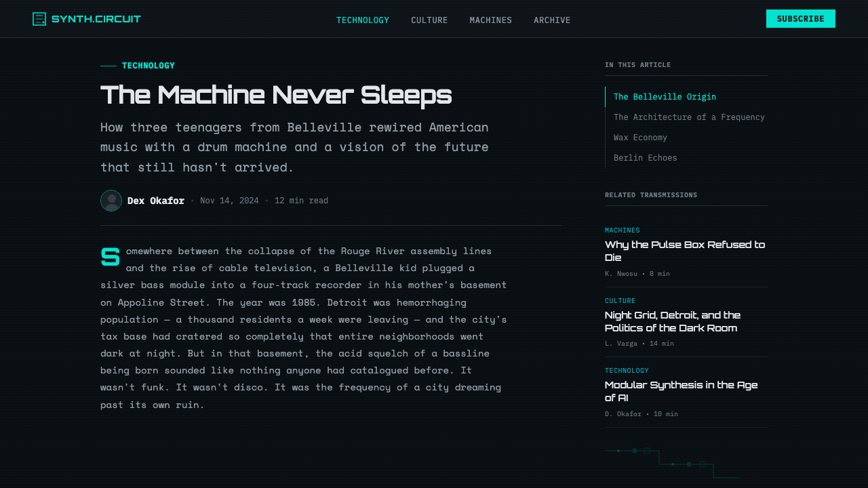This screenshot has height=488, width=868.
Task: Click the L. Varga byline
Action: [x=639, y=344]
